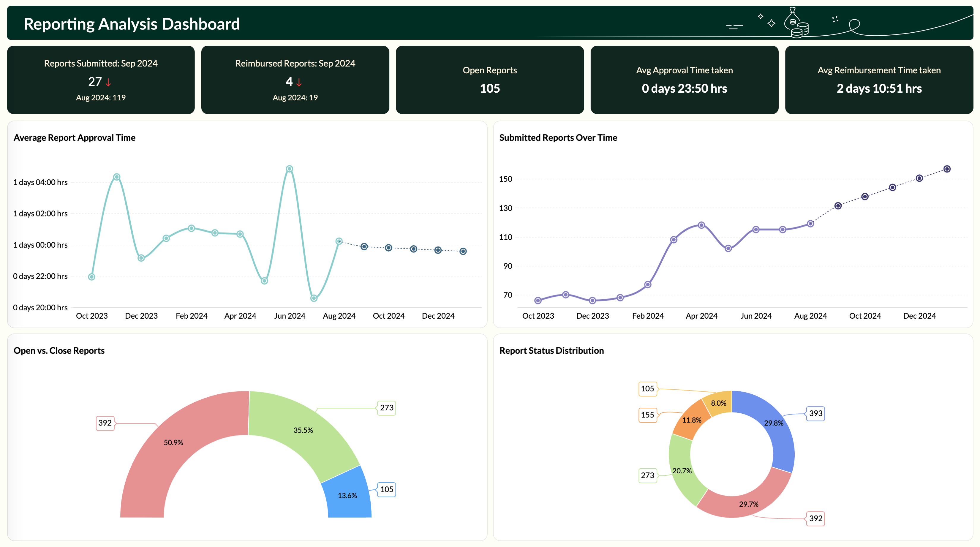Click the money bag and coins illustration
Viewport: 980px width, 547px height.
[796, 23]
